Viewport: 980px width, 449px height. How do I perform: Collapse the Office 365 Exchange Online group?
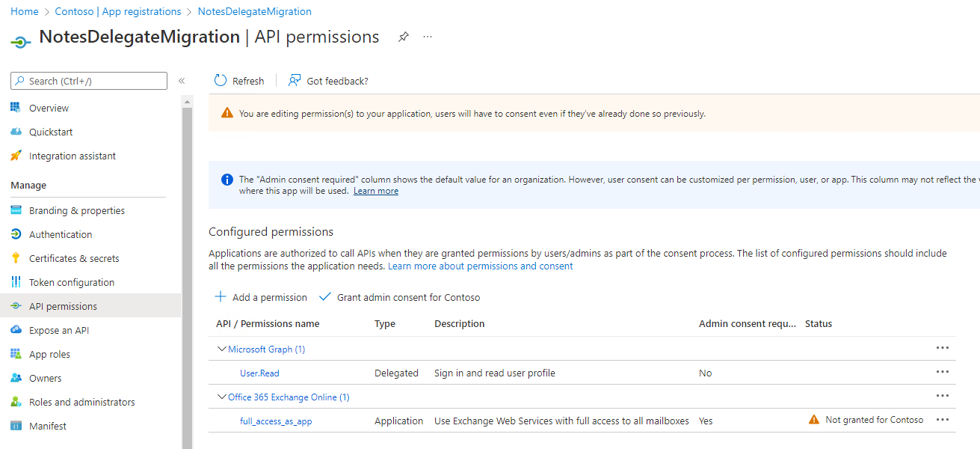(x=221, y=397)
